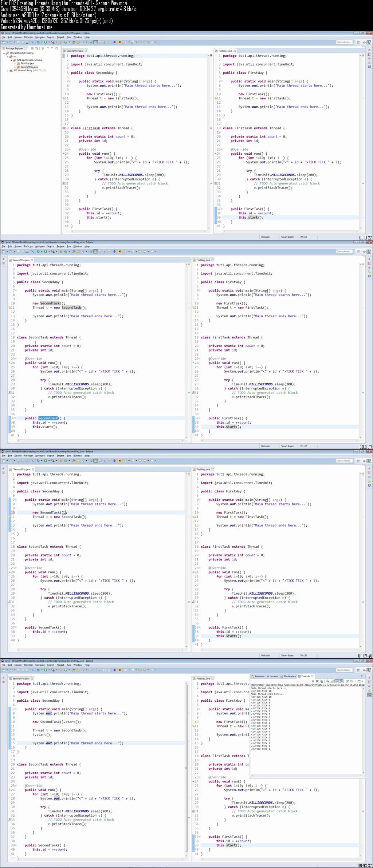Select FirstWay.java editor tab in 00:01:22 frame
Viewport: 373px width, 868px height.
point(225,51)
